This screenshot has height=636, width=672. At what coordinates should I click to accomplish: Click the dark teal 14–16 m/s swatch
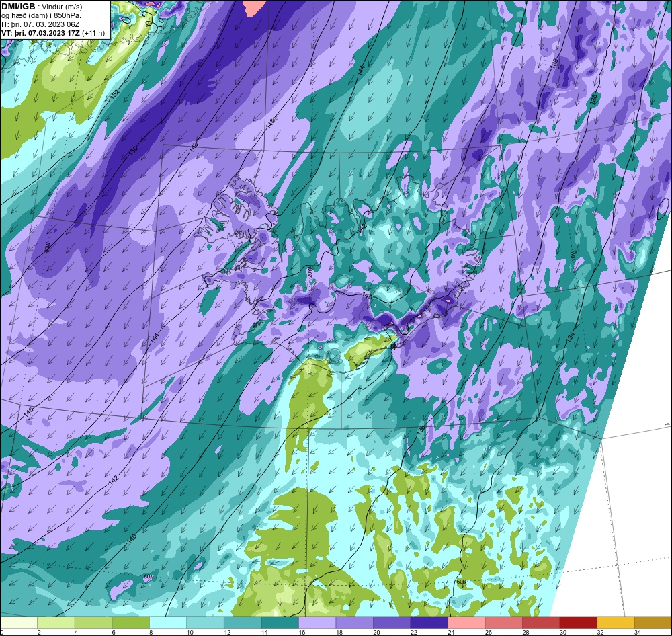pyautogui.click(x=280, y=623)
